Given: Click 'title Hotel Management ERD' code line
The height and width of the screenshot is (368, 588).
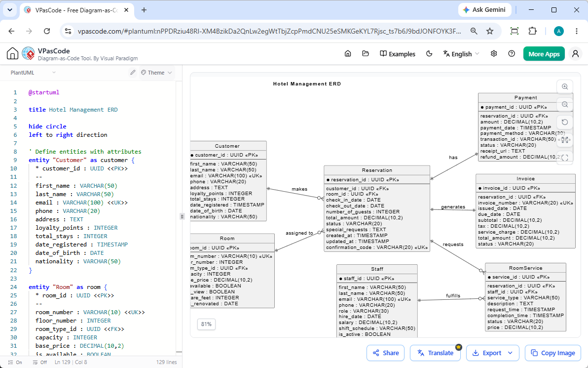Looking at the screenshot, I should click(73, 110).
